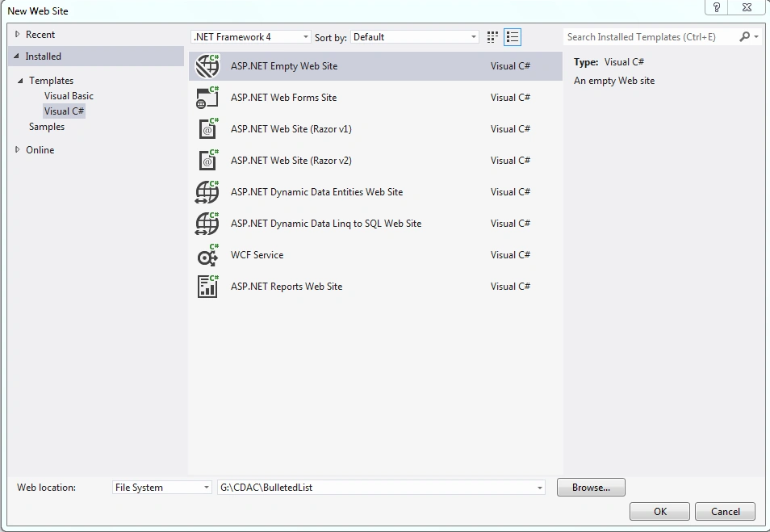Select ASP.NET Web Site (Razor v2) text

pos(291,160)
